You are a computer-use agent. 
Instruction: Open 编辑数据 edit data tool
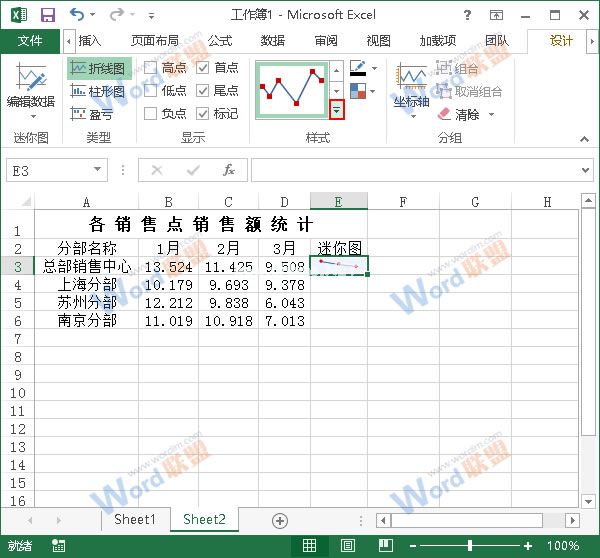30,88
